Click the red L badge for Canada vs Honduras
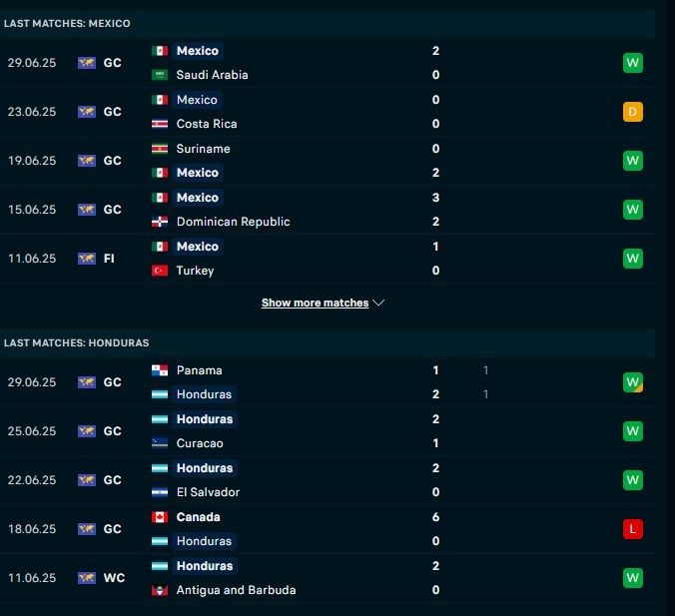The width and height of the screenshot is (675, 616). 632,529
